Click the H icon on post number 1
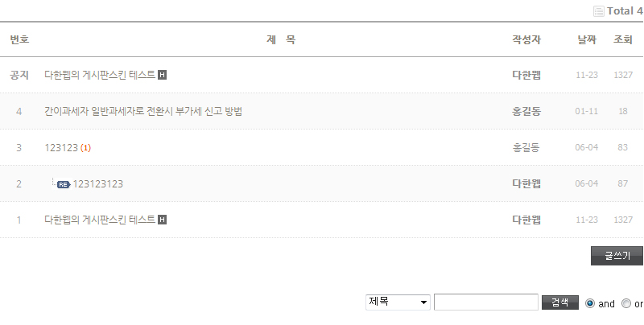 tap(163, 220)
